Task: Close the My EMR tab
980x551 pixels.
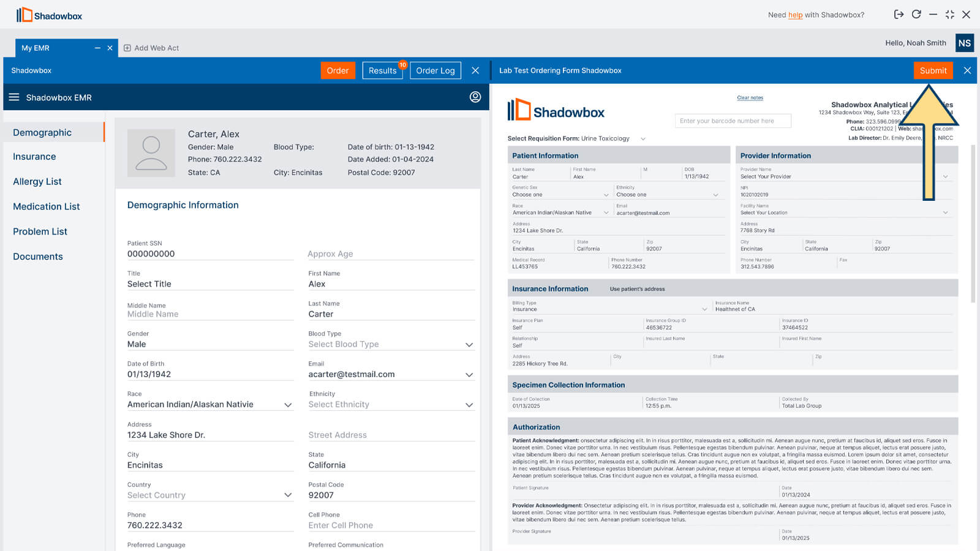Action: click(110, 48)
